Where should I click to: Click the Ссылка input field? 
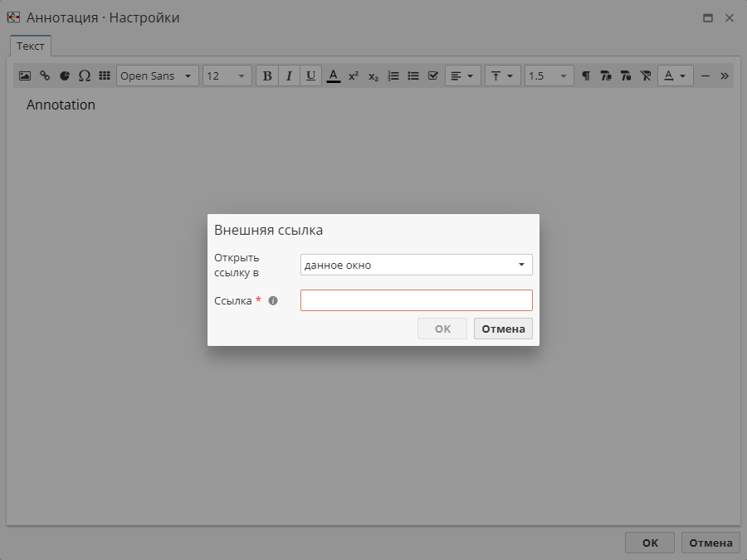[x=416, y=300]
